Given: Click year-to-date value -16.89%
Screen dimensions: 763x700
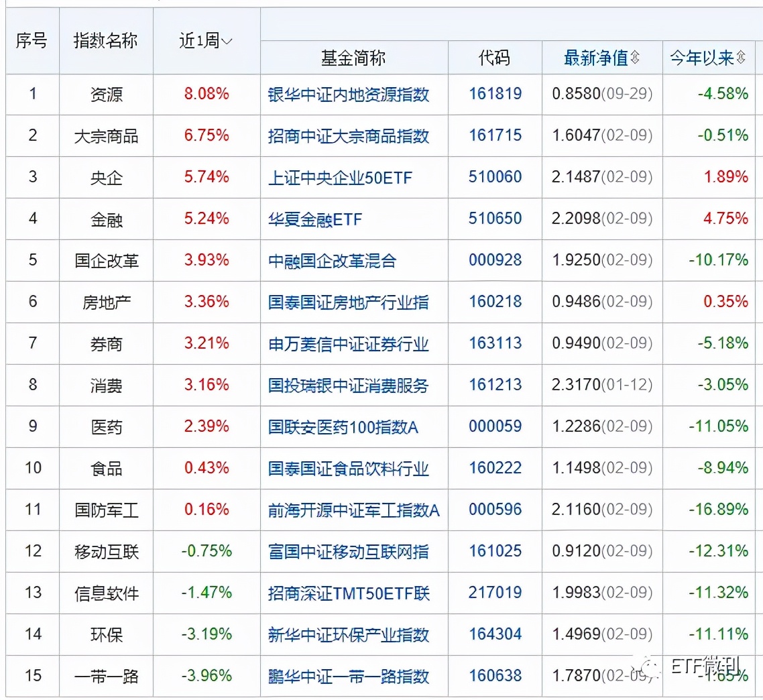Looking at the screenshot, I should (x=718, y=510).
